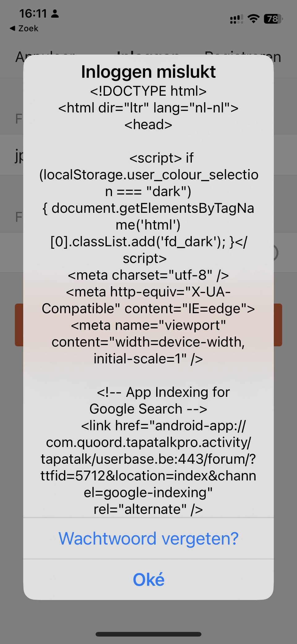Tap "Wachtwoord vergeten?" in the alert
297x644 pixels.
(148, 538)
